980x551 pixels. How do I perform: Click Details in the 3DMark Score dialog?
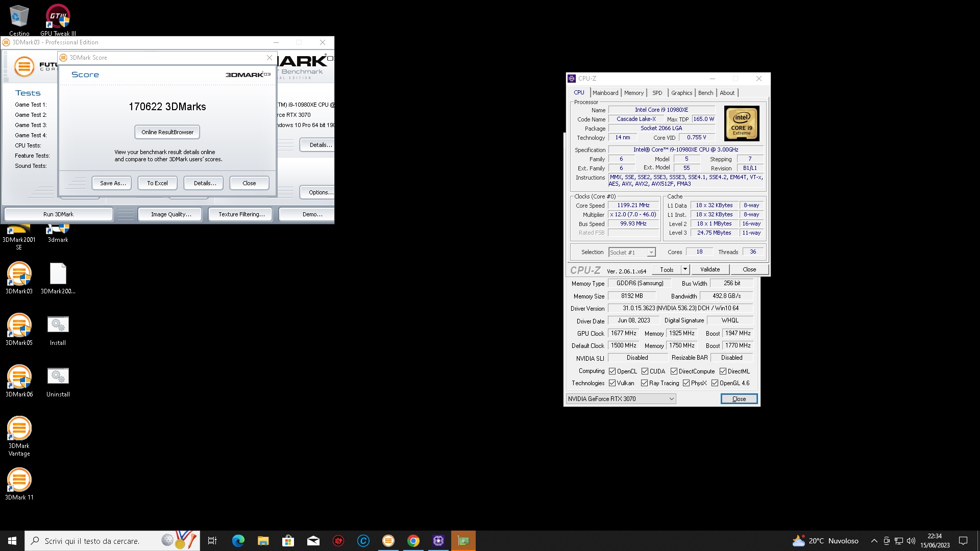tap(205, 183)
